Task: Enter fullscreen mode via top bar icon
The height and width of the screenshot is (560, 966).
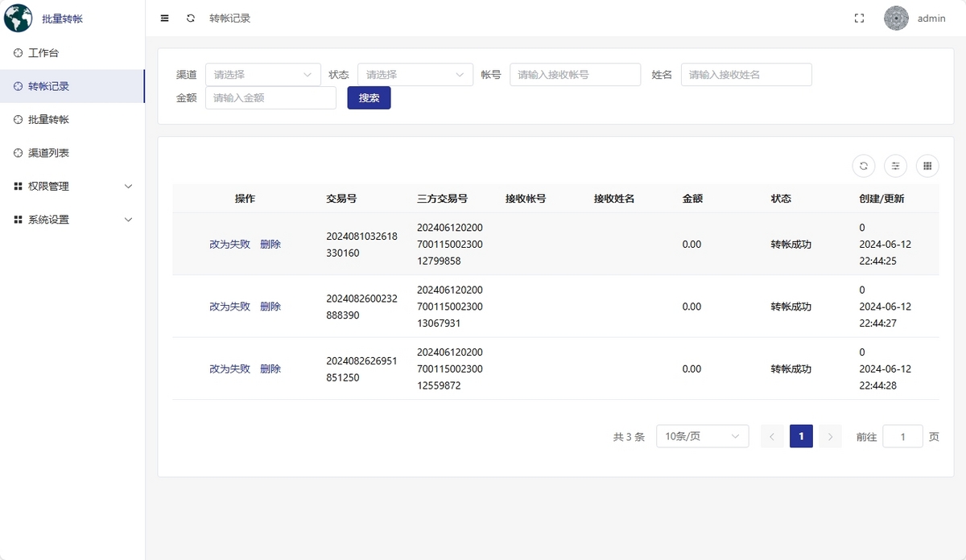Action: [859, 19]
